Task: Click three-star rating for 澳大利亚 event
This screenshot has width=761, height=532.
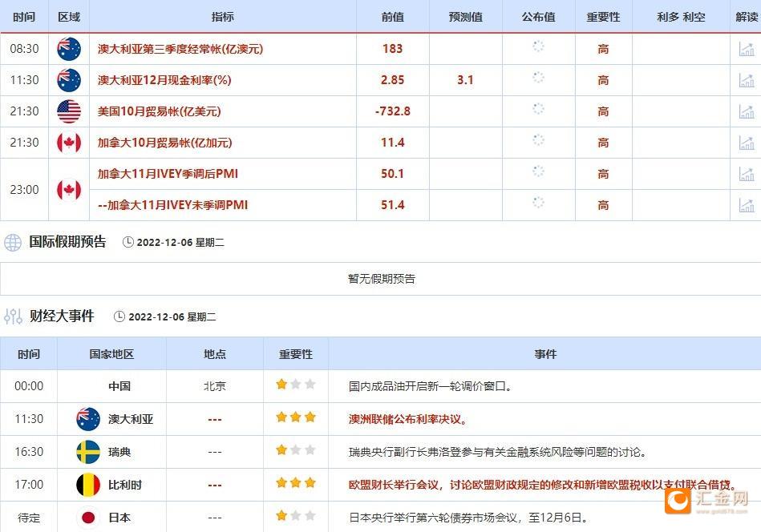Action: pyautogui.click(x=296, y=417)
